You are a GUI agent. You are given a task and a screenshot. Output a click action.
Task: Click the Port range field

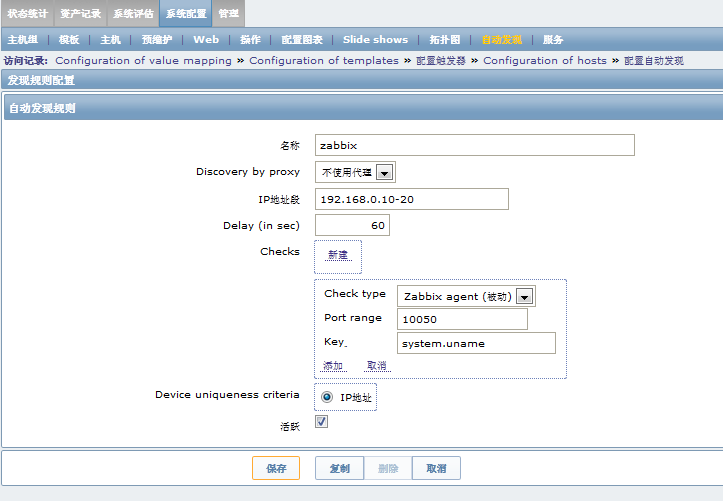coord(462,319)
